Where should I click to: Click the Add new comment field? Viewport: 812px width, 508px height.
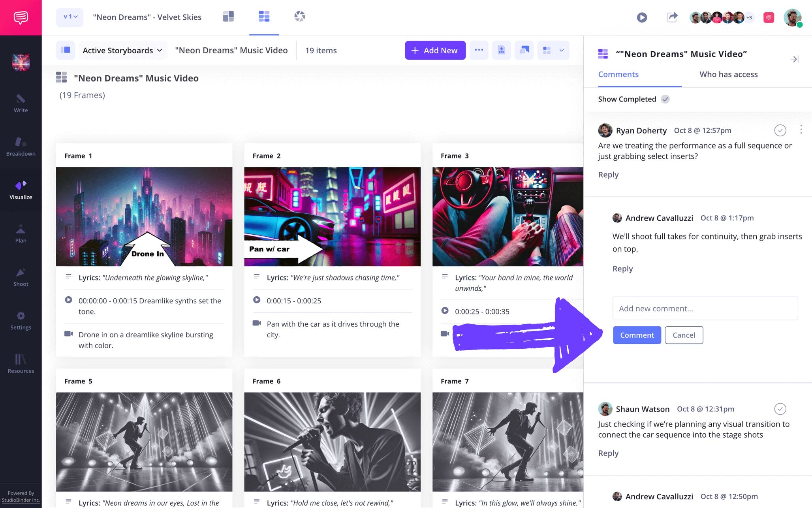pos(705,308)
